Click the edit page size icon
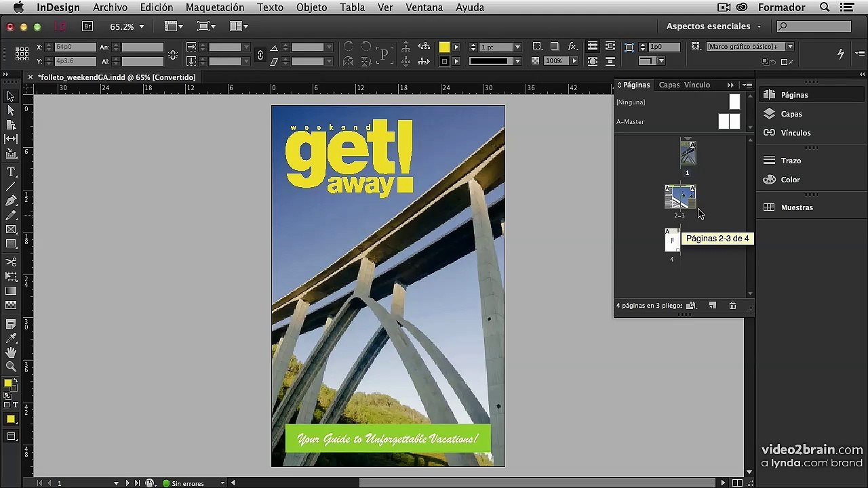This screenshot has width=868, height=488. 691,306
